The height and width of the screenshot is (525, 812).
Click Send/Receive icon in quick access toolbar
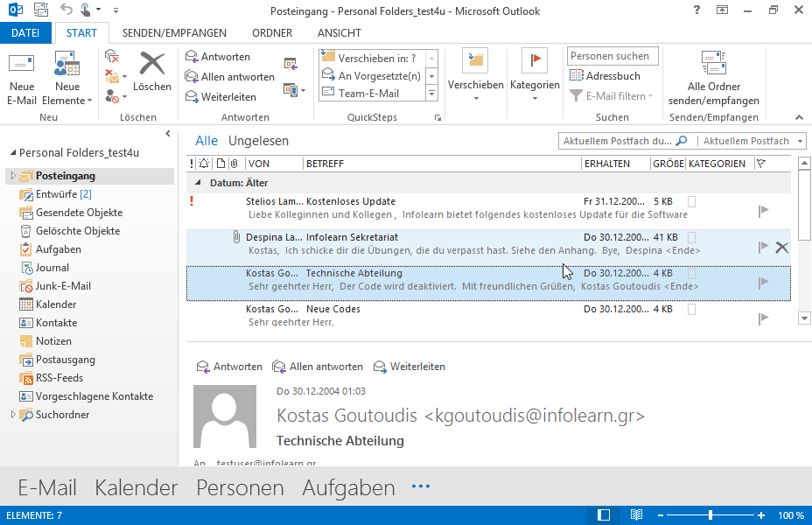click(41, 10)
